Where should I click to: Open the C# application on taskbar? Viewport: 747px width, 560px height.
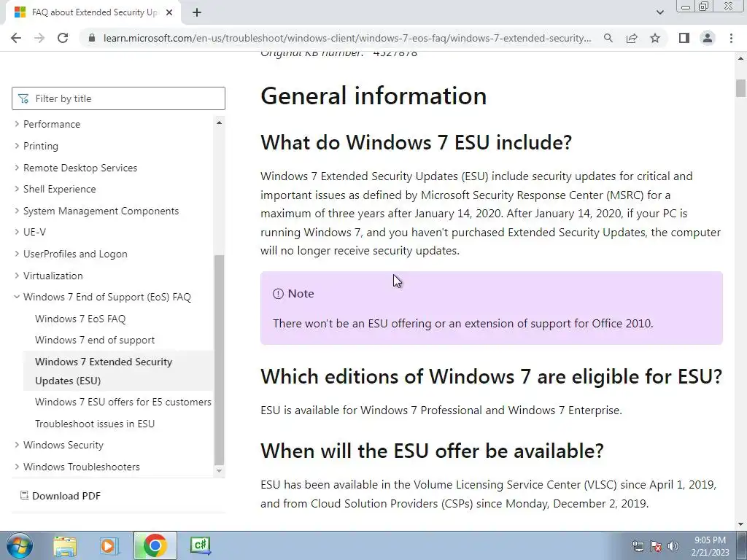click(200, 545)
